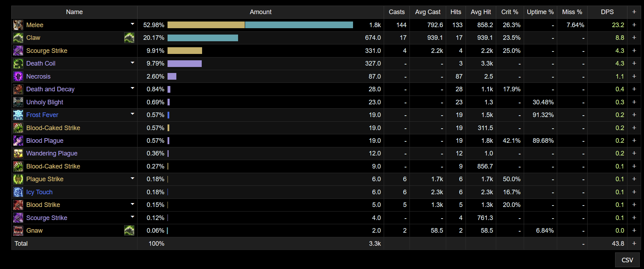Expand the 0.12% Scourge Strike dropdown arrow
This screenshot has height=269, width=644.
pyautogui.click(x=133, y=217)
